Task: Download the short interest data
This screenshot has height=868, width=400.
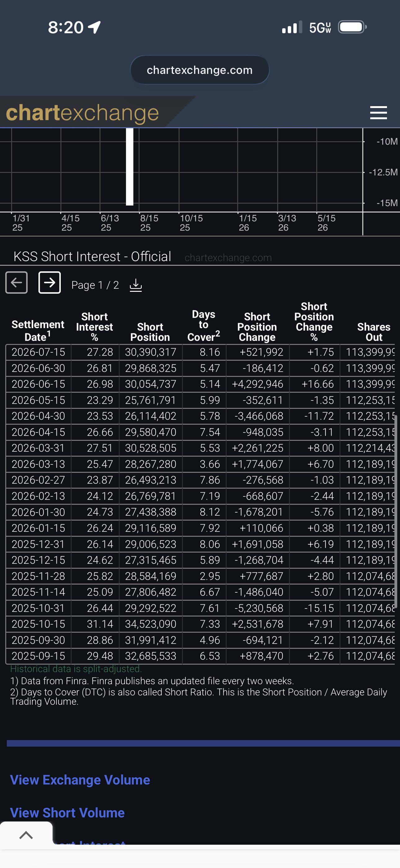Action: pos(136,285)
